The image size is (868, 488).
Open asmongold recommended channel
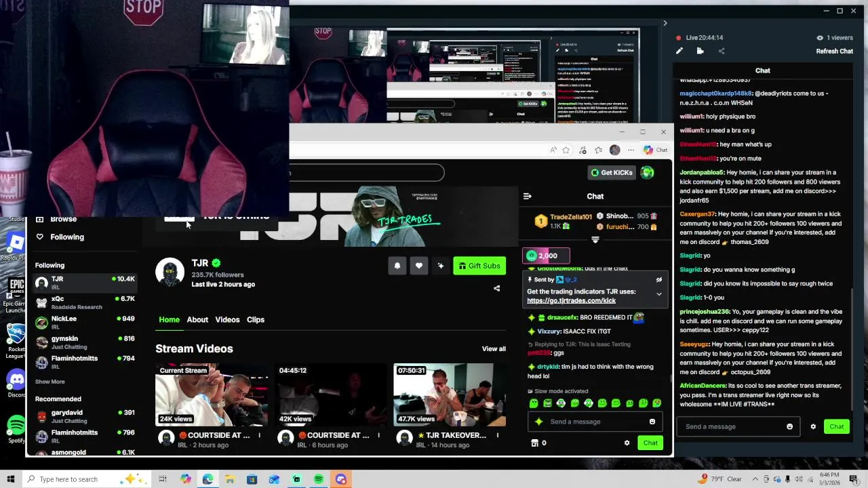[85, 452]
